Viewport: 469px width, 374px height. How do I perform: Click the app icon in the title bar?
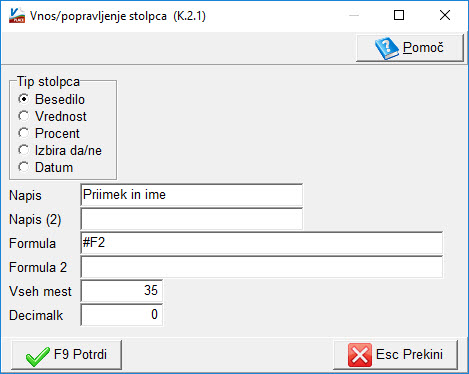pyautogui.click(x=17, y=15)
